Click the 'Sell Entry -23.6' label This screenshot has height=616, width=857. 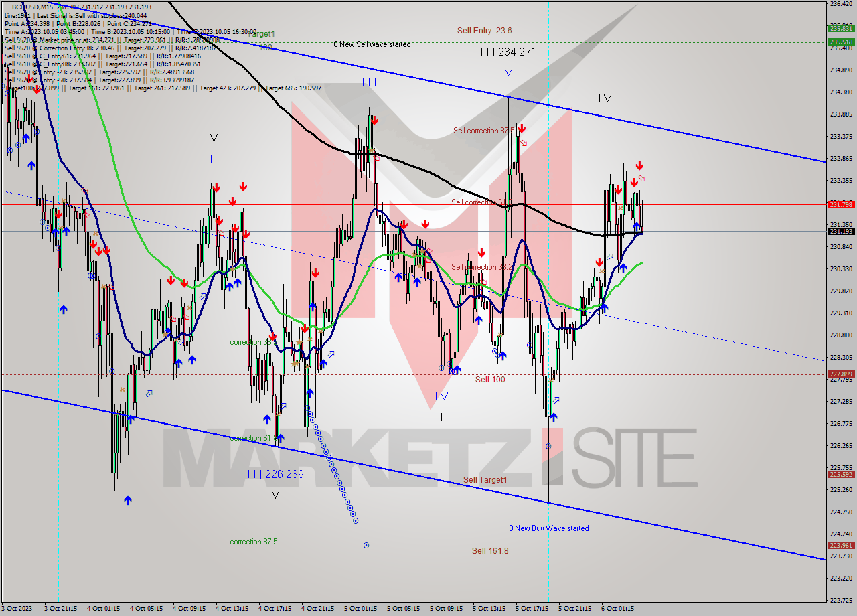click(485, 30)
